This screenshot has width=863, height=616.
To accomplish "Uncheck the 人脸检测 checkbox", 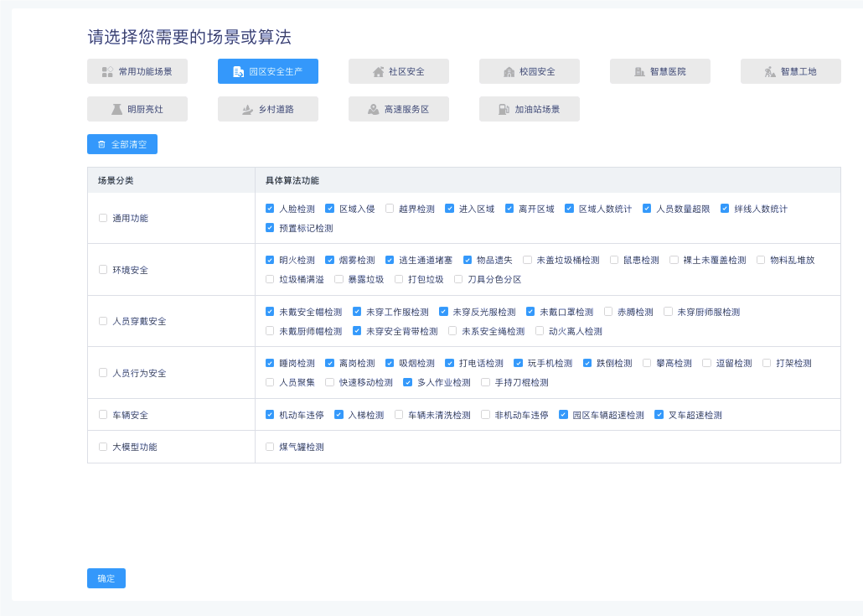I will [x=270, y=209].
